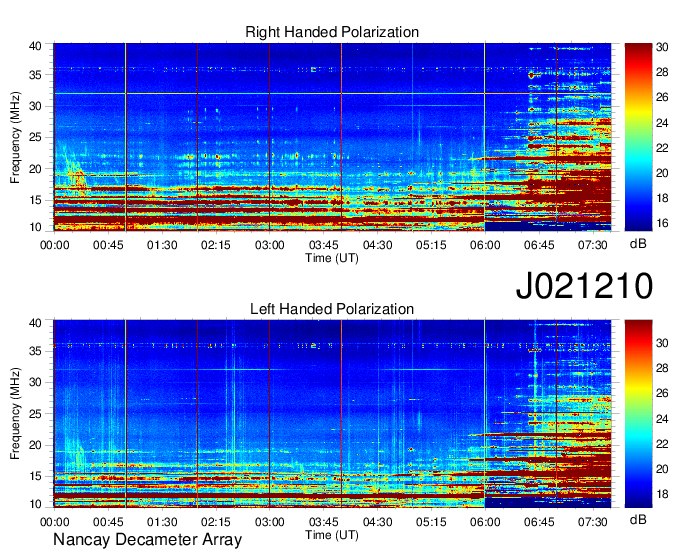Image resolution: width=680 pixels, height=552 pixels.
Task: Click the '03:45' tick of top plot
Action: [324, 245]
